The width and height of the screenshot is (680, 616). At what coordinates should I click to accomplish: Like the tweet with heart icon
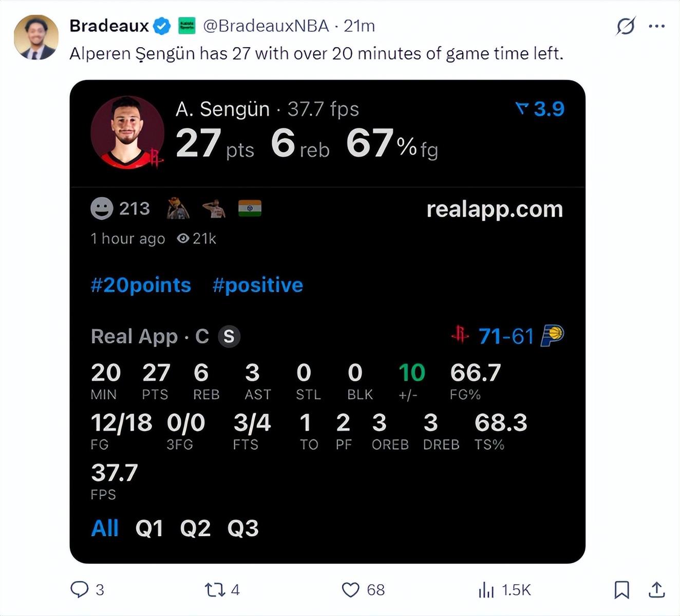point(351,589)
